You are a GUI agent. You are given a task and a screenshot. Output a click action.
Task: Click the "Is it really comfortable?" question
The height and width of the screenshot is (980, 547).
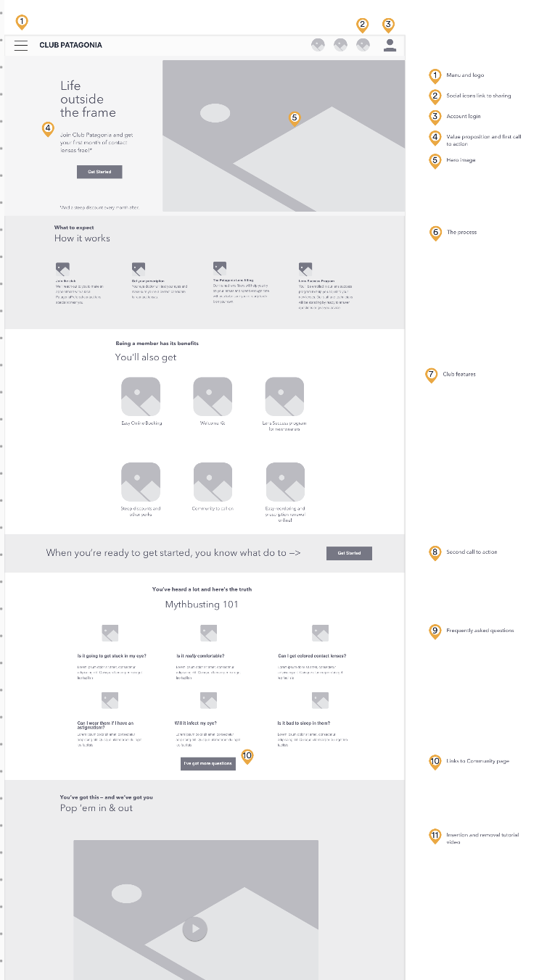pos(200,655)
